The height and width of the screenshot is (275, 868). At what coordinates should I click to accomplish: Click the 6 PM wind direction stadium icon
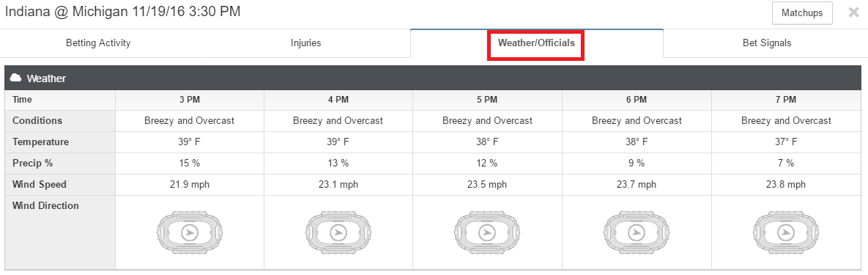click(x=637, y=232)
